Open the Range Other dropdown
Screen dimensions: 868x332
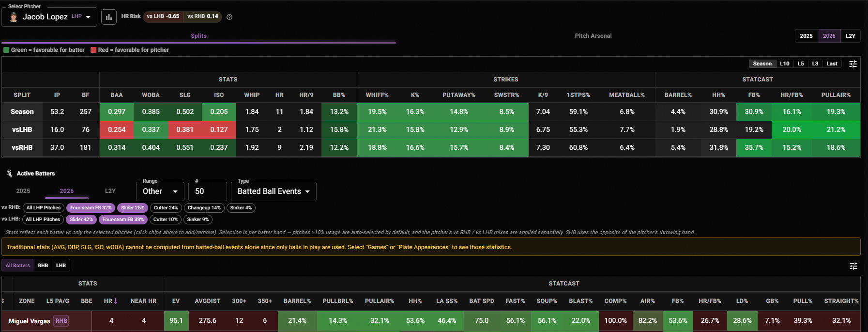[160, 191]
